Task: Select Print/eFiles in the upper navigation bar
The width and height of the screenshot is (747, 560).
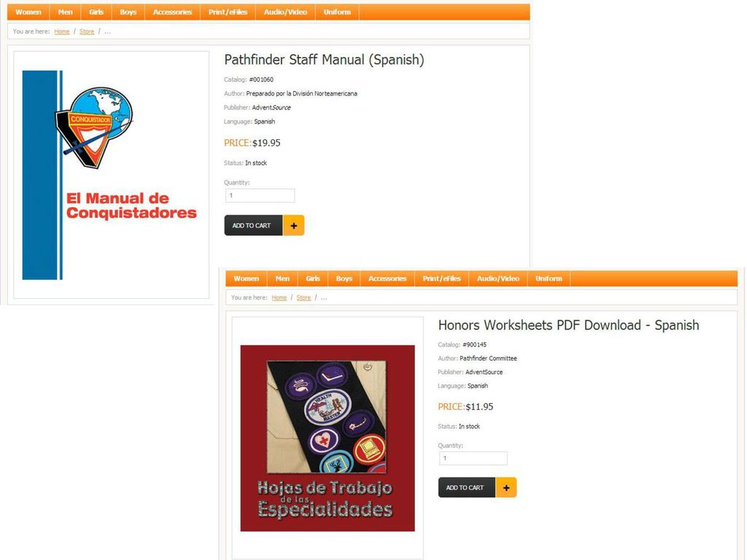Action: point(228,12)
